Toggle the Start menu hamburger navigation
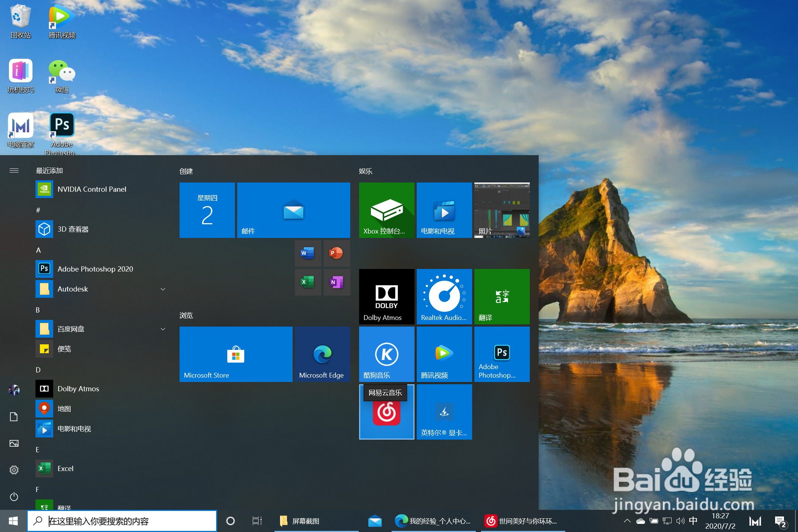The image size is (798, 532). (x=14, y=170)
